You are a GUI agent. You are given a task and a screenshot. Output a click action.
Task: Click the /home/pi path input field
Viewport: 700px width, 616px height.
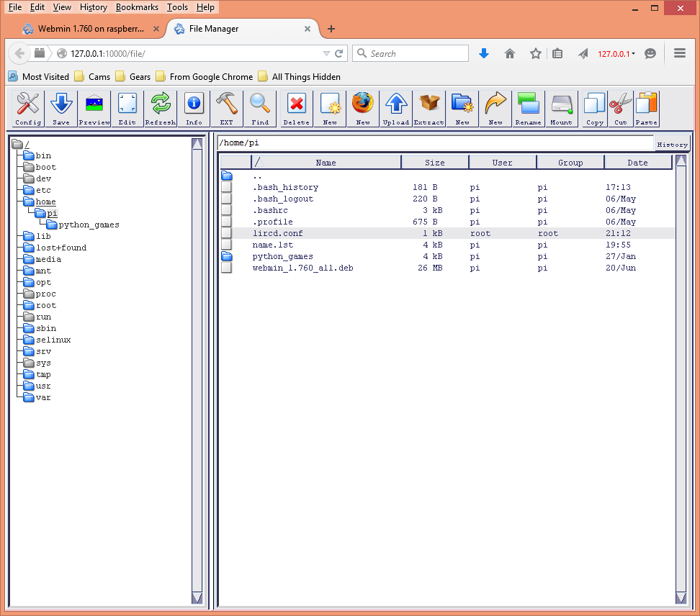pyautogui.click(x=435, y=142)
